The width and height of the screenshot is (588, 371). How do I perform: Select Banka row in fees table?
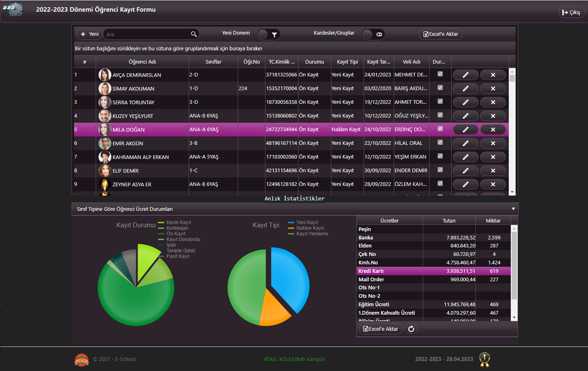coord(434,238)
